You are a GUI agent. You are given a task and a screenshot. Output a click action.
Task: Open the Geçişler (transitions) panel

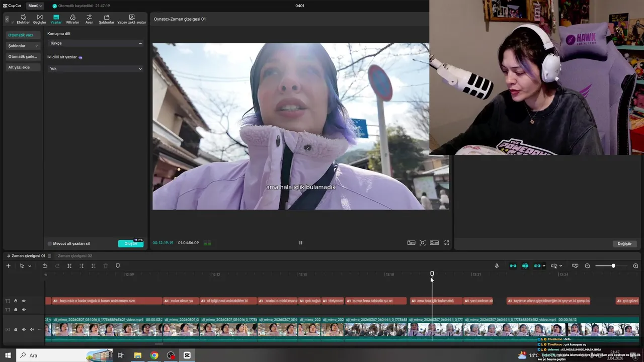pyautogui.click(x=40, y=19)
